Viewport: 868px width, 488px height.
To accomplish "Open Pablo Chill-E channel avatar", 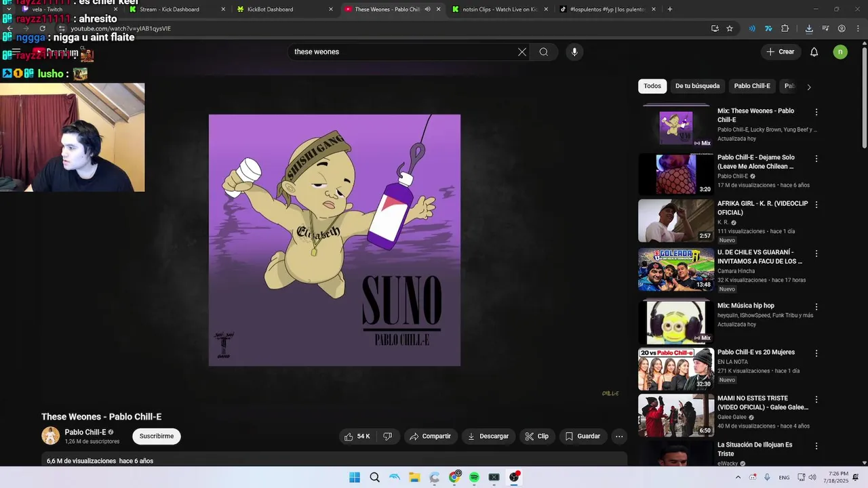I will (x=51, y=436).
